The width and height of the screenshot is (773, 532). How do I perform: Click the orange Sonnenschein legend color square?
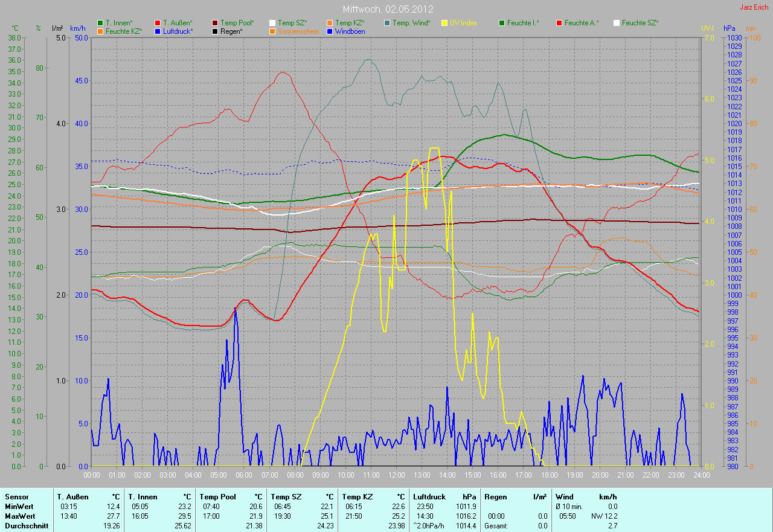(x=272, y=31)
